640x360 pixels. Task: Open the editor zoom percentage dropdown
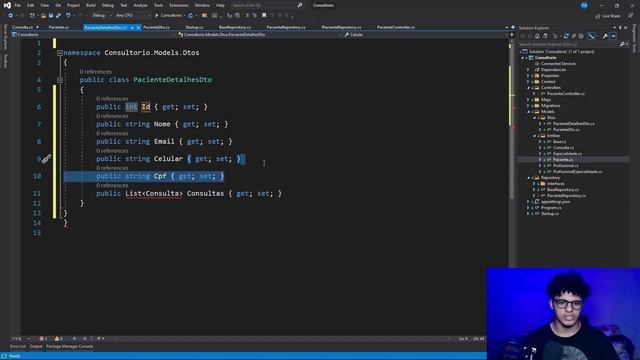point(20,339)
